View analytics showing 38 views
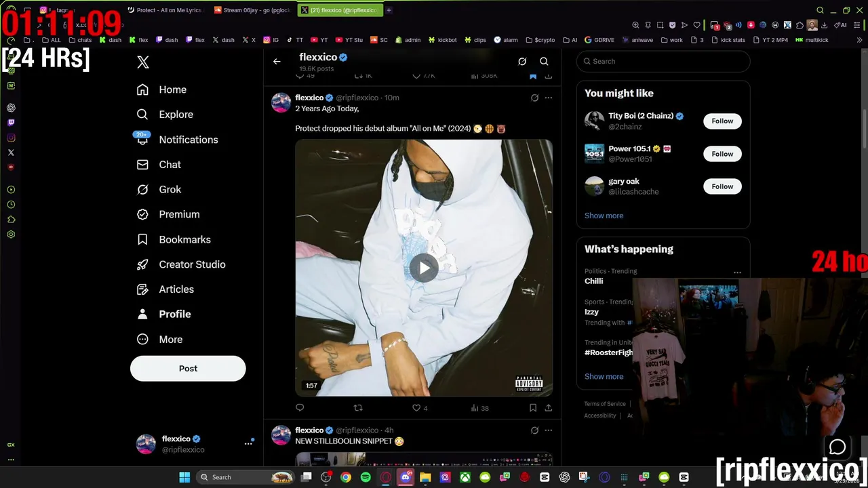This screenshot has width=868, height=488. coord(479,408)
